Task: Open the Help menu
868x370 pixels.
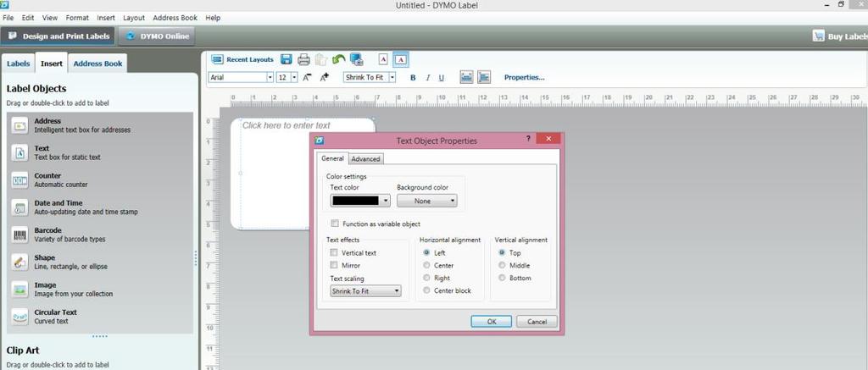Action: (x=213, y=18)
